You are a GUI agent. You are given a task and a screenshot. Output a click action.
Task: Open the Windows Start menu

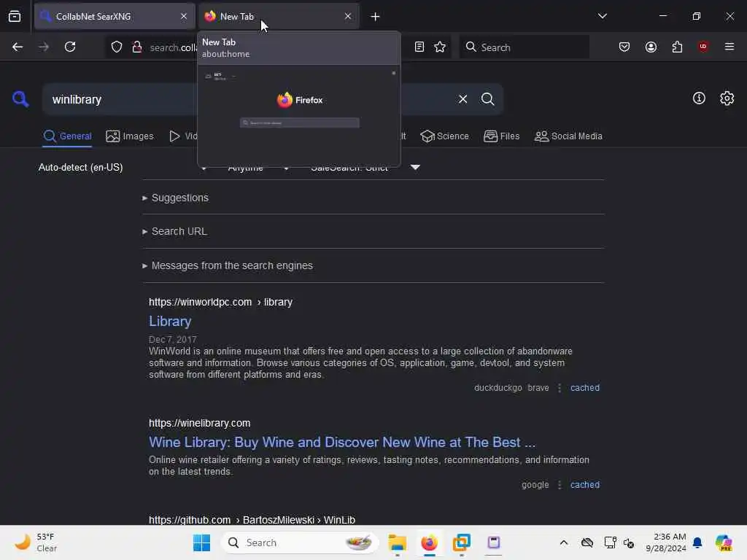tap(201, 542)
